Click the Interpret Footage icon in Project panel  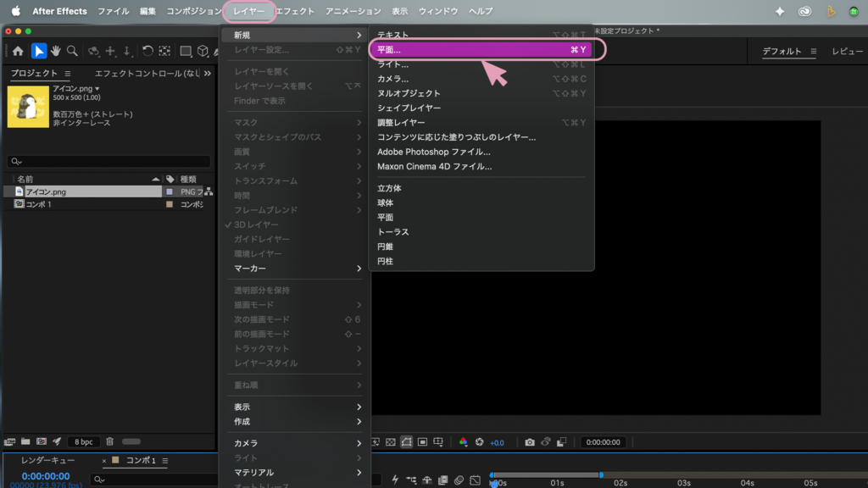9,441
